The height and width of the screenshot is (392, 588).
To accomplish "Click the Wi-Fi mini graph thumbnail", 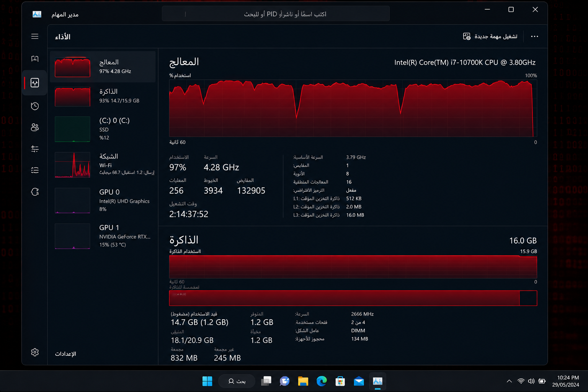I will (72, 165).
